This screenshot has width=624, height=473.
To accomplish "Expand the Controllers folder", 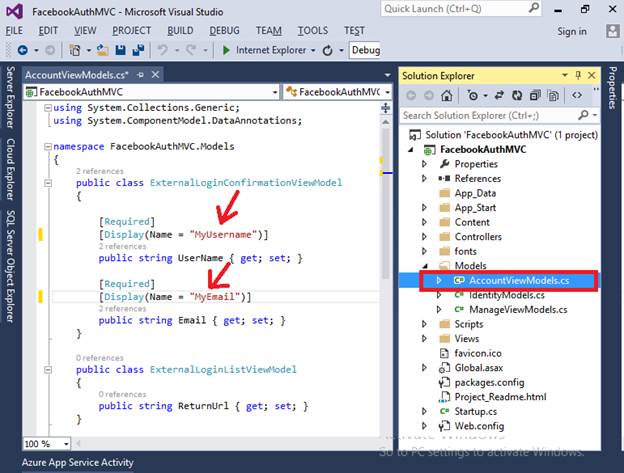I will pos(424,237).
